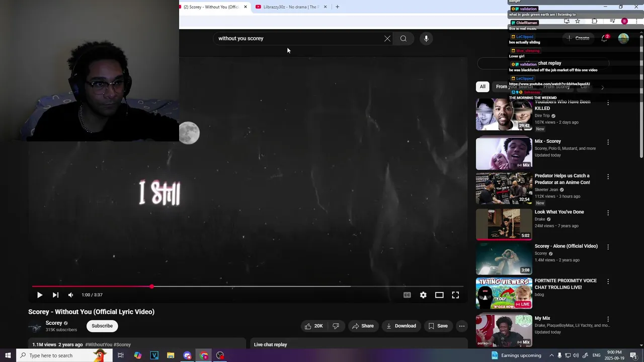Open 'Youtubers Who Have Been KILLED' thumbnail
This screenshot has height=362, width=644.
click(x=504, y=115)
